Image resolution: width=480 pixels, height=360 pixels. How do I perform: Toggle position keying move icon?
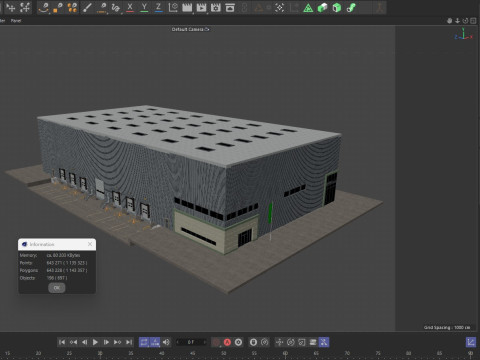click(x=280, y=342)
